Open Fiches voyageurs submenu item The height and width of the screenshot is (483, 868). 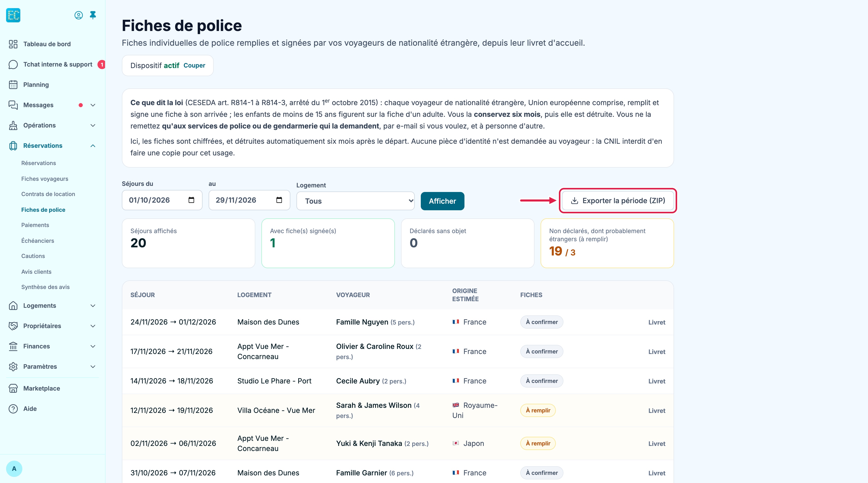tap(45, 179)
